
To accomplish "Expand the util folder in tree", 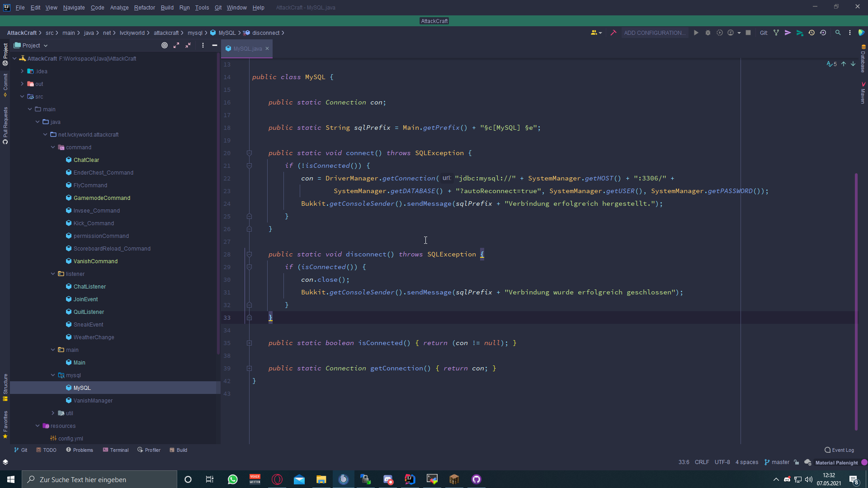I will tap(53, 413).
